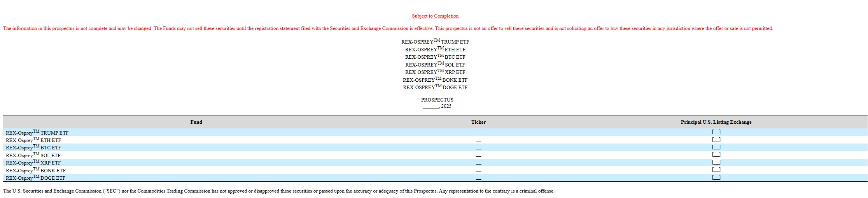Image resolution: width=868 pixels, height=198 pixels.
Task: Click ticker blank for BONK ETF
Action: click(478, 172)
